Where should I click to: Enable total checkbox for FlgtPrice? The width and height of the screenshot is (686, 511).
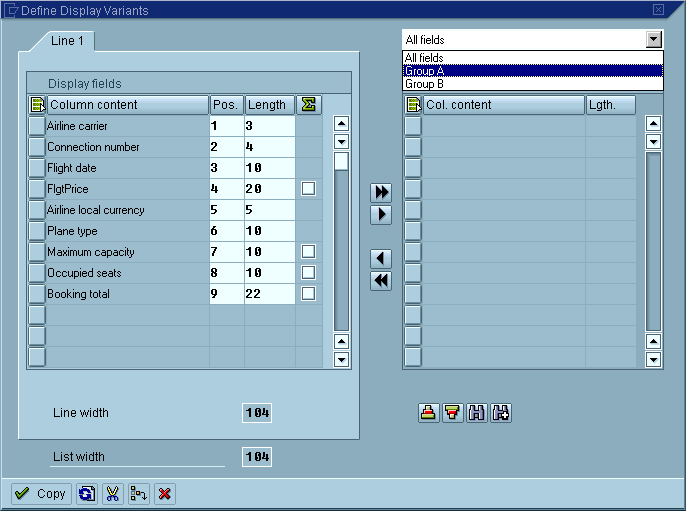pos(309,189)
